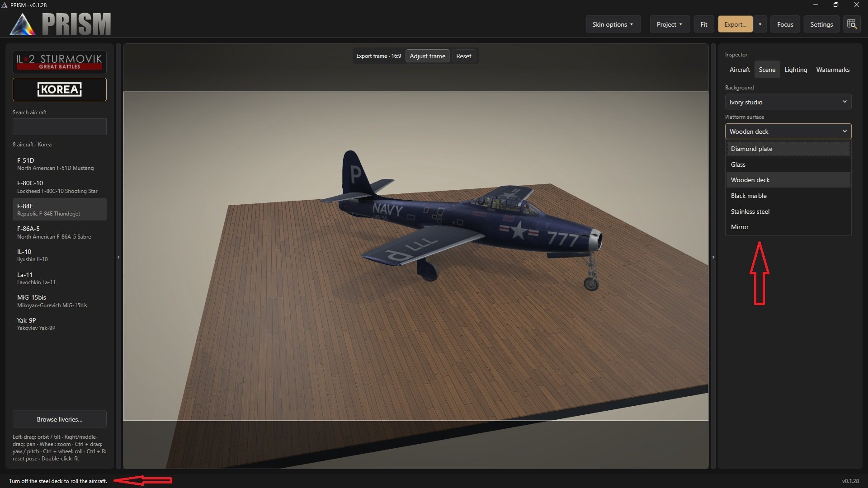Collapse the left panel with its arrow handle
868x488 pixels.
118,257
